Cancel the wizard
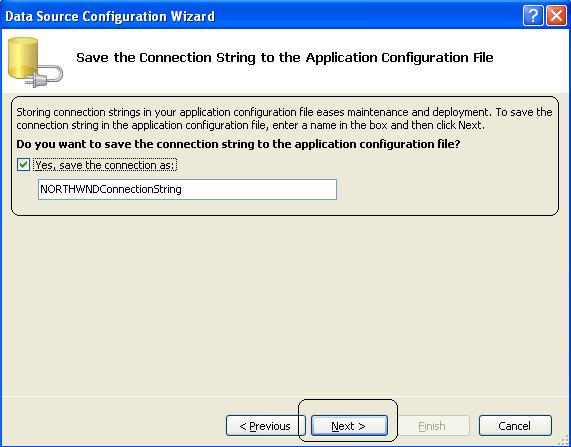The width and height of the screenshot is (571, 447). 515,426
